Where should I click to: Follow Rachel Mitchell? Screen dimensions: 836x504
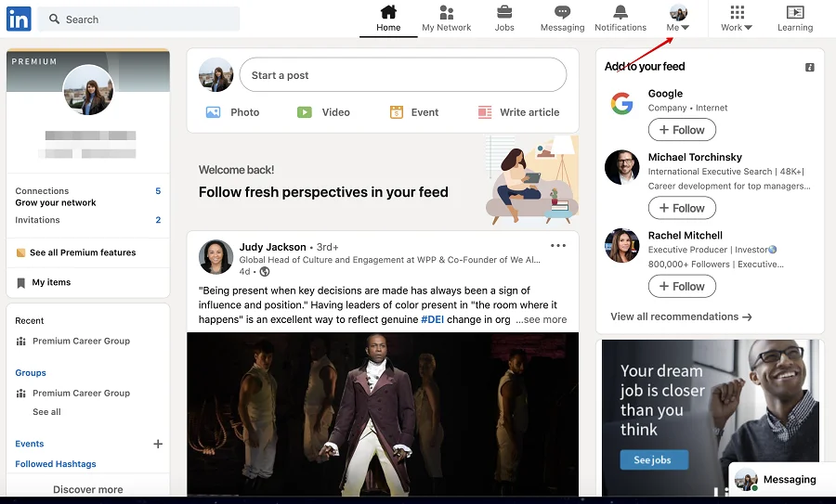(681, 287)
